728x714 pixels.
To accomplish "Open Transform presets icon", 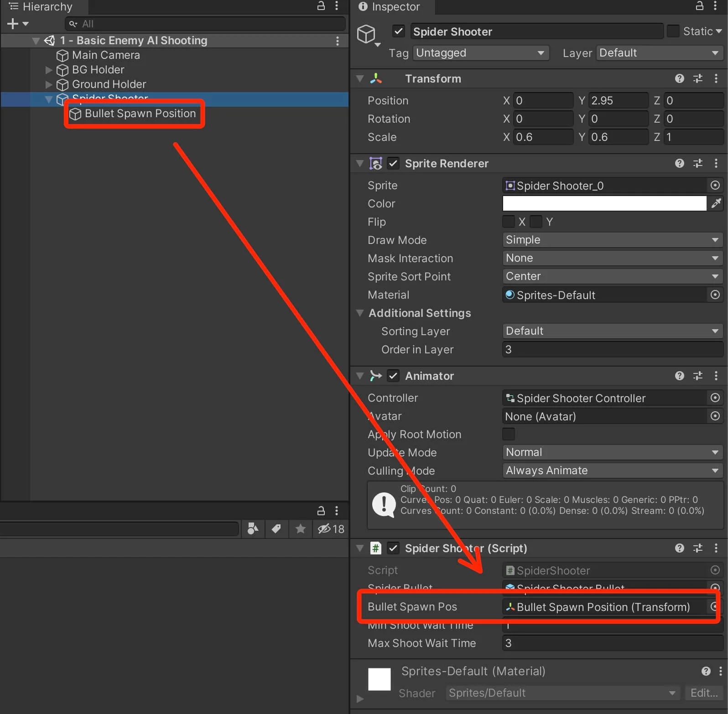I will point(698,79).
